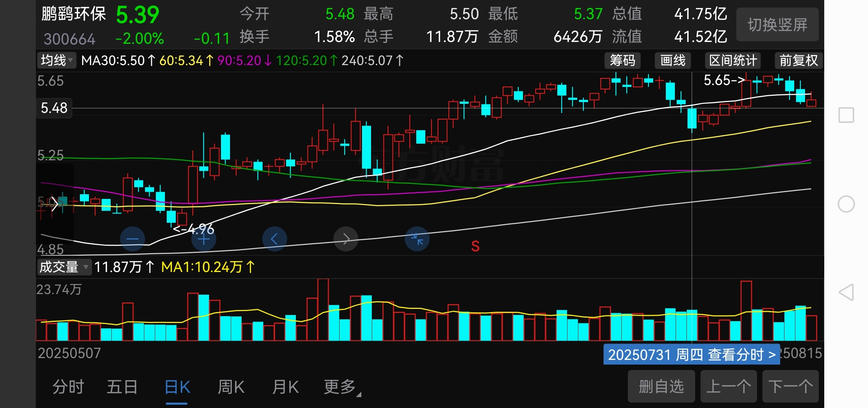The image size is (868, 408).
Task: Tap the <-4.96 low price annotation
Action: [x=193, y=229]
